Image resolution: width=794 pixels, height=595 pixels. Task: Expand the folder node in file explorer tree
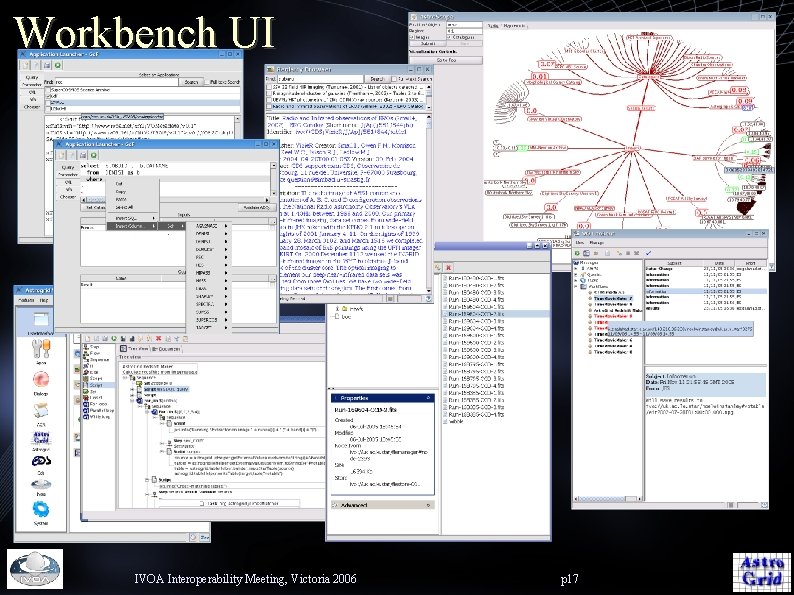pyautogui.click(x=336, y=308)
